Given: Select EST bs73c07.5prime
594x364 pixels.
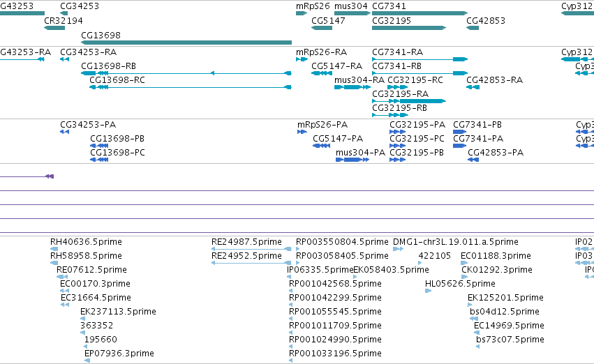Looking at the screenshot, I should pos(510,340).
